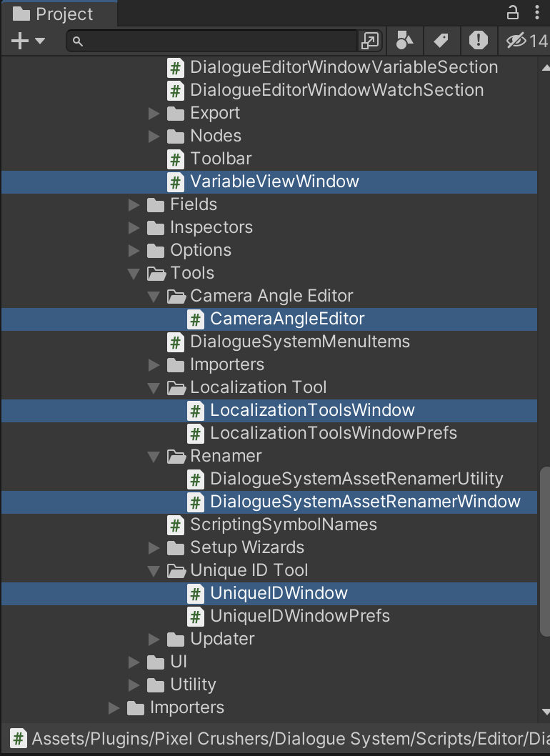The height and width of the screenshot is (756, 550).
Task: Select DialogueSystemMenuItems script
Action: click(x=300, y=342)
